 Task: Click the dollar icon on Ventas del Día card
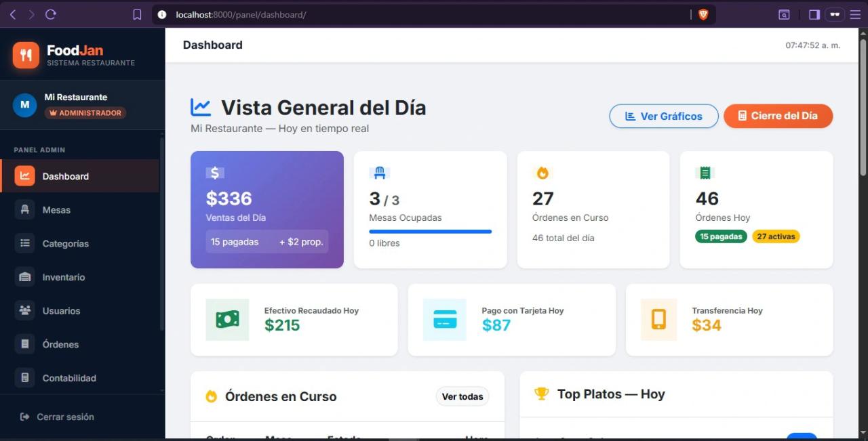coord(215,173)
